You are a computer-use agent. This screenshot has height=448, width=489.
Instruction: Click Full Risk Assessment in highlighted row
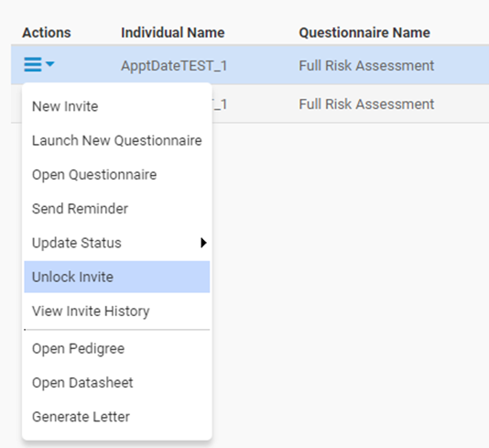[366, 66]
